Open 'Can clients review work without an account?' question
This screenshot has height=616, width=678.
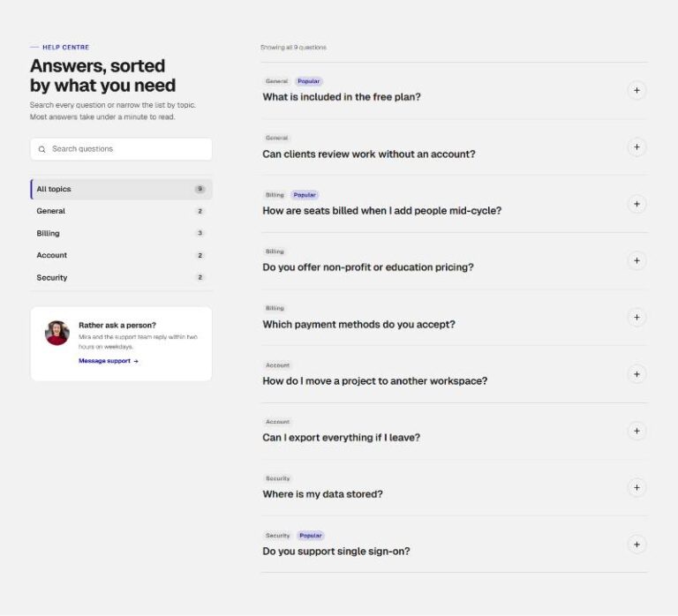(x=369, y=154)
